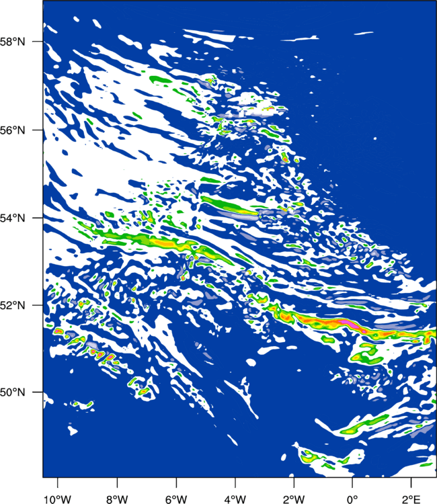Viewport: 437px width, 504px height.
Task: Click the 50°N latitude label
Action: pyautogui.click(x=12, y=392)
